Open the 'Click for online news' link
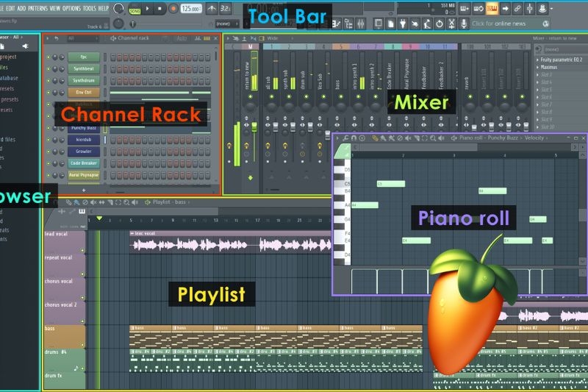Viewport: 588px width, 392px height. click(x=499, y=24)
